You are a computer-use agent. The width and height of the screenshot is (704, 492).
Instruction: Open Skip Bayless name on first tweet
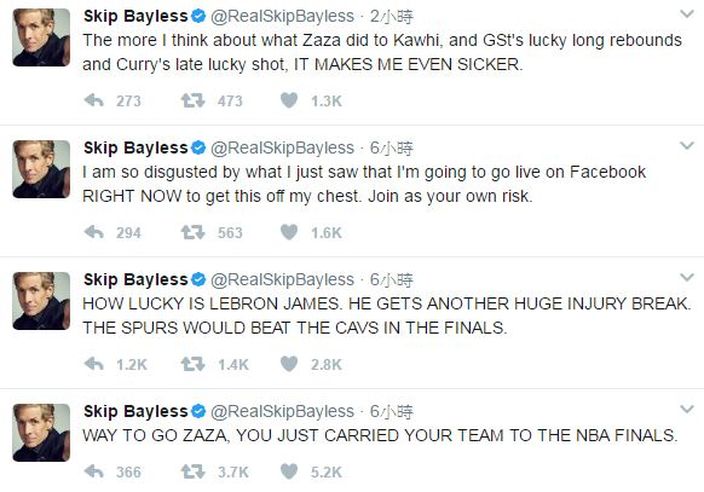pos(136,16)
